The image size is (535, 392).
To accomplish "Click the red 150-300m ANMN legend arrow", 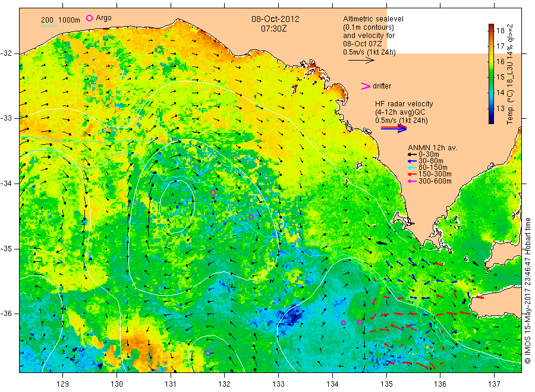I will (412, 175).
